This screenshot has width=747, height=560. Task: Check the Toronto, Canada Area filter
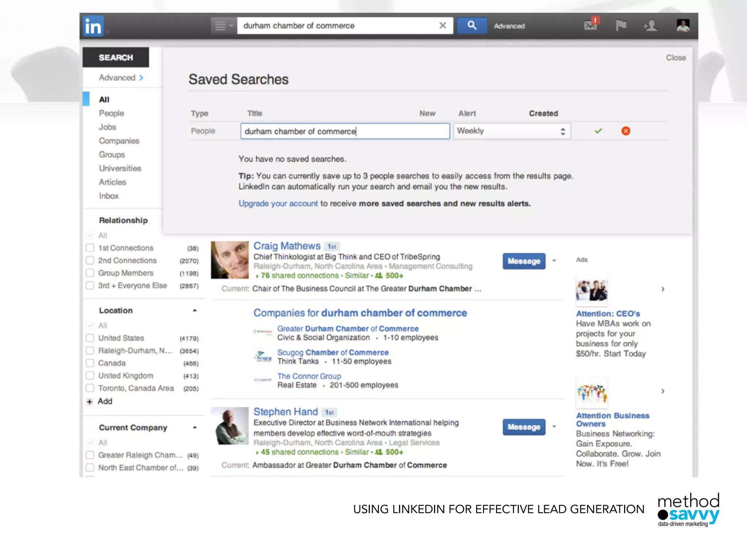[x=90, y=388]
